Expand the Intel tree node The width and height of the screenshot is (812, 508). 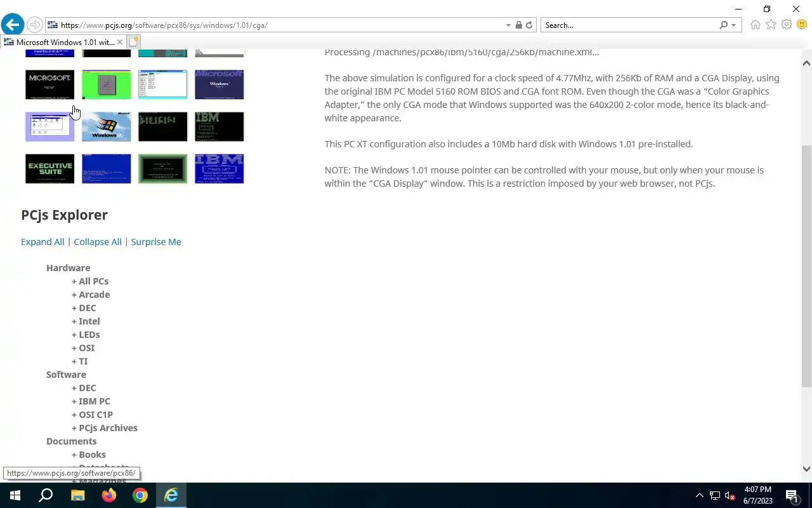click(86, 321)
